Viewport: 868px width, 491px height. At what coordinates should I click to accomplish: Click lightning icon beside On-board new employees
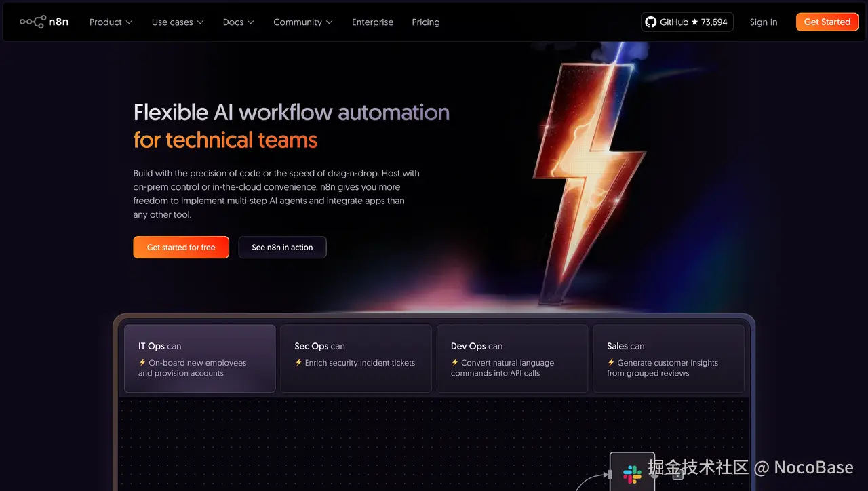tap(142, 363)
